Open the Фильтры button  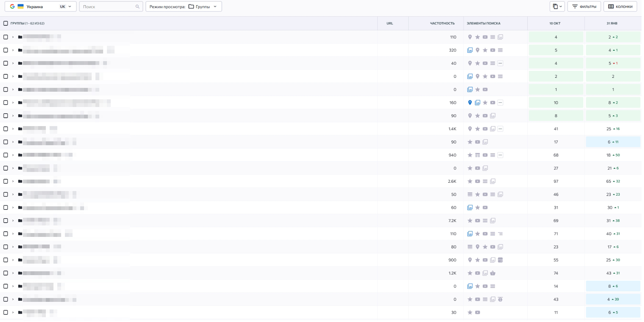pos(584,7)
